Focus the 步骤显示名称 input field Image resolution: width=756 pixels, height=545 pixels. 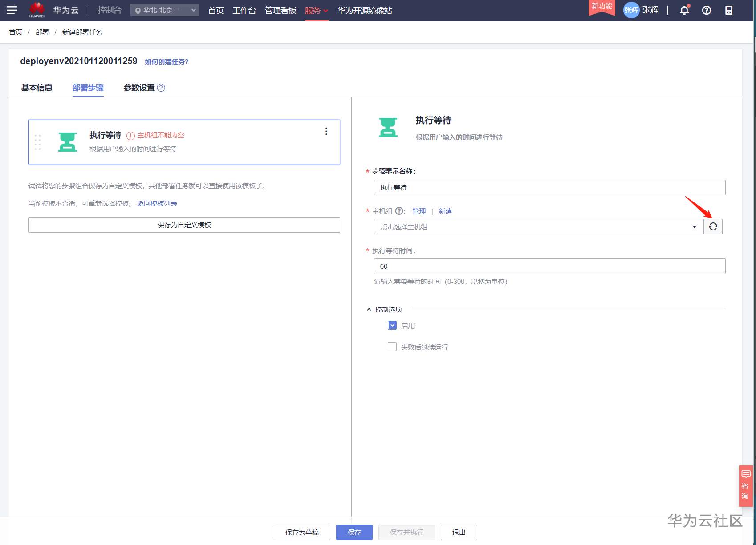[550, 187]
